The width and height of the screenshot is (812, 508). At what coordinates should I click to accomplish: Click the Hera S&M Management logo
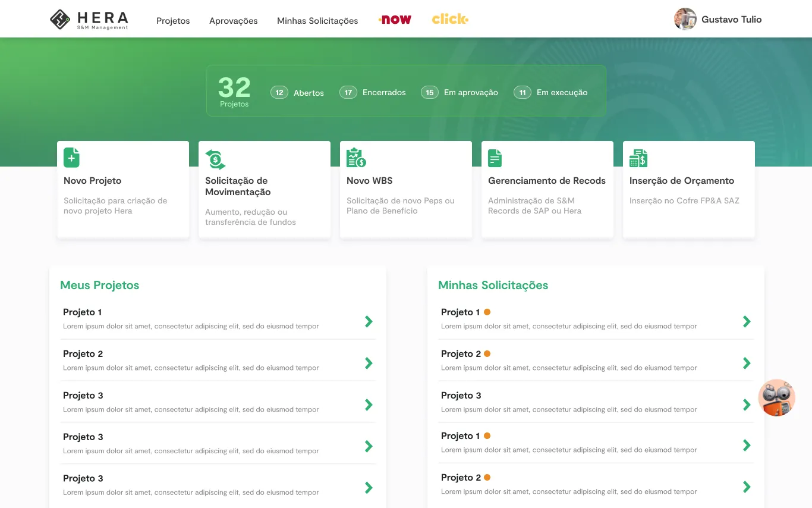[x=89, y=20]
